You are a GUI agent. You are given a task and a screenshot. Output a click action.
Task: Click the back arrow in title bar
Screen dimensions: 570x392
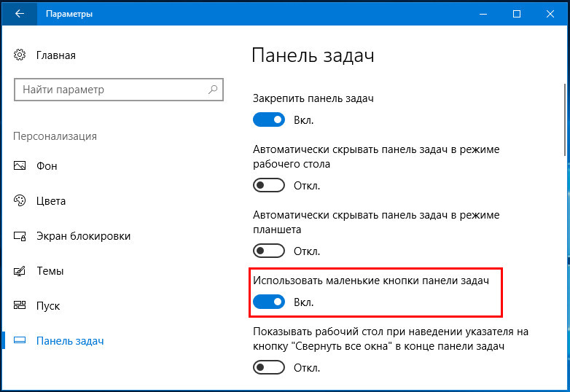[19, 14]
